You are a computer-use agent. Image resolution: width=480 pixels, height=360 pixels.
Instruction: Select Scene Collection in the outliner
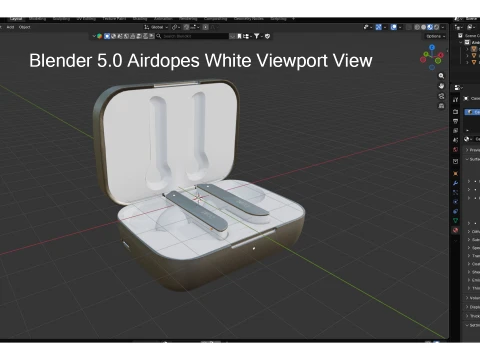point(470,36)
